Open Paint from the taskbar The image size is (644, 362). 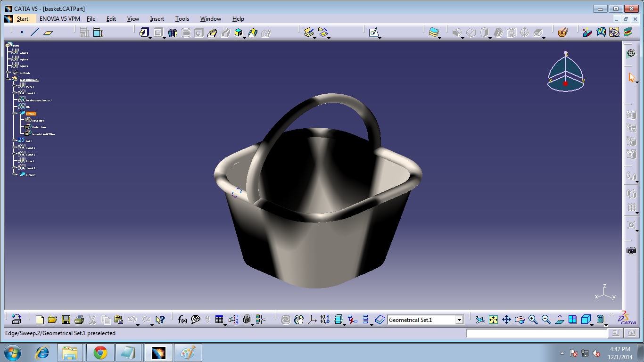(188, 353)
